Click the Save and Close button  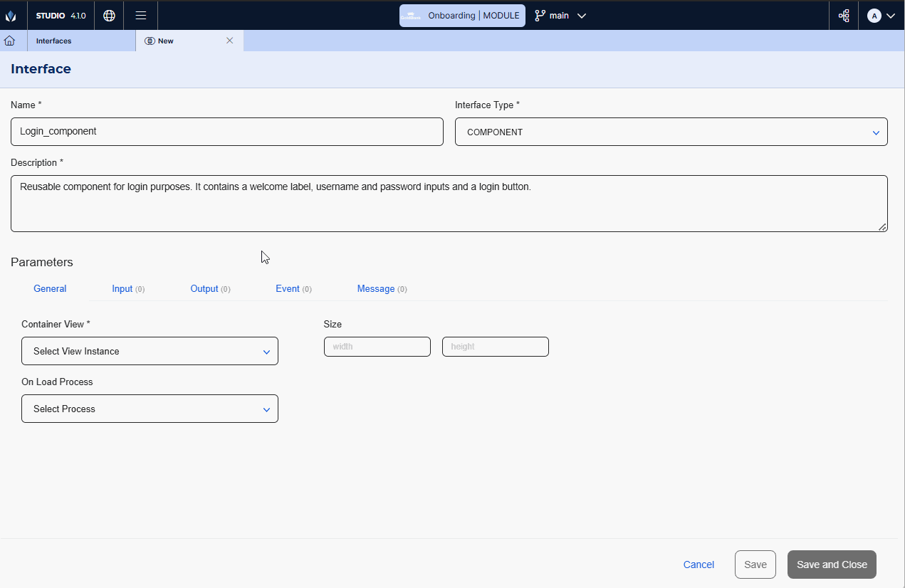coord(831,565)
